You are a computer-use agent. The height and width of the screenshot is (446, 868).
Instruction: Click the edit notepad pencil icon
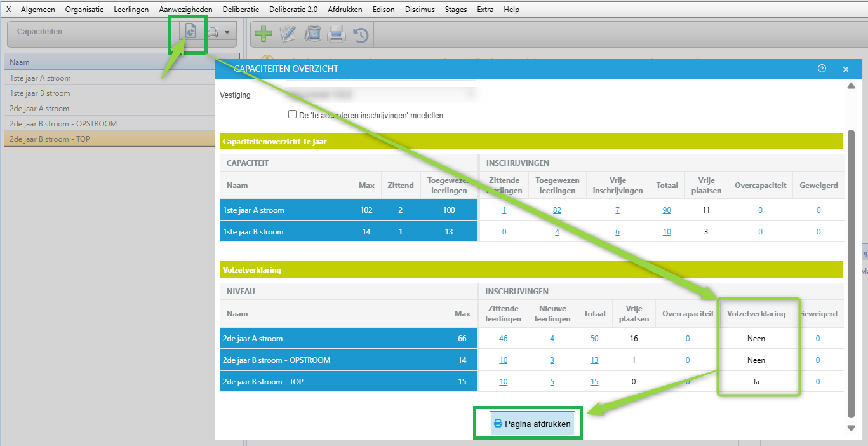pos(288,34)
